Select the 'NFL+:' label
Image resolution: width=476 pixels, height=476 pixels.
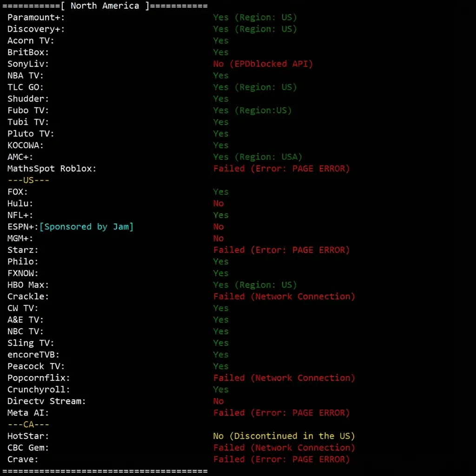20,215
